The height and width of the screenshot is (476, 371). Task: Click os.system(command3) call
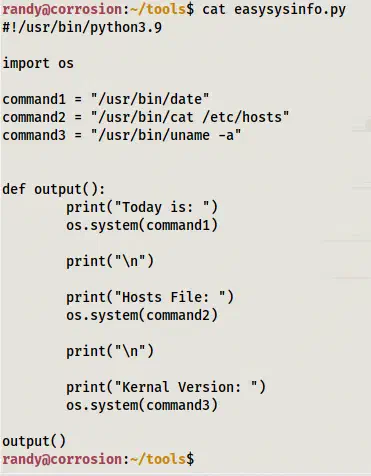(142, 405)
